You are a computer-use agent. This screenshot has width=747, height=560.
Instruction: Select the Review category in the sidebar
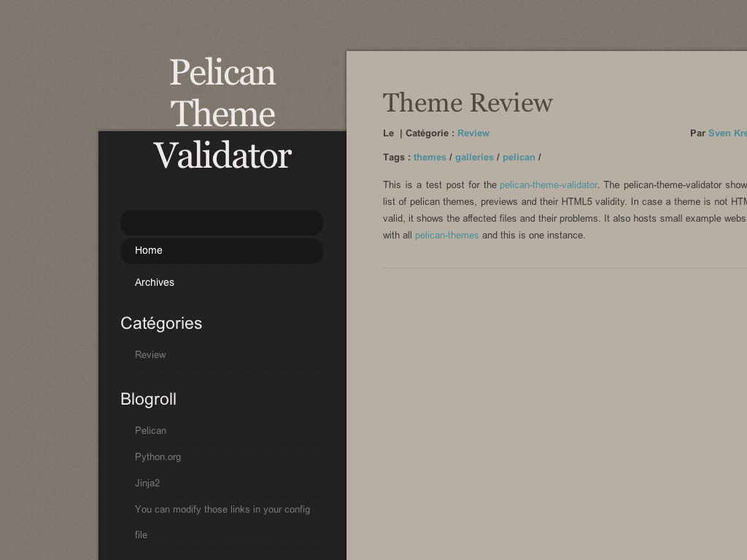click(x=150, y=354)
